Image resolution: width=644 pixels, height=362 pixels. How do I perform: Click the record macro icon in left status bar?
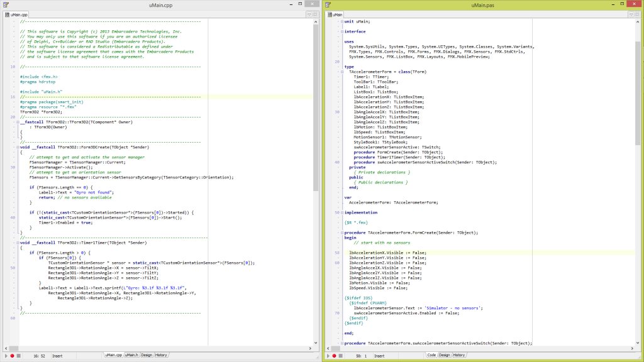coord(13,356)
